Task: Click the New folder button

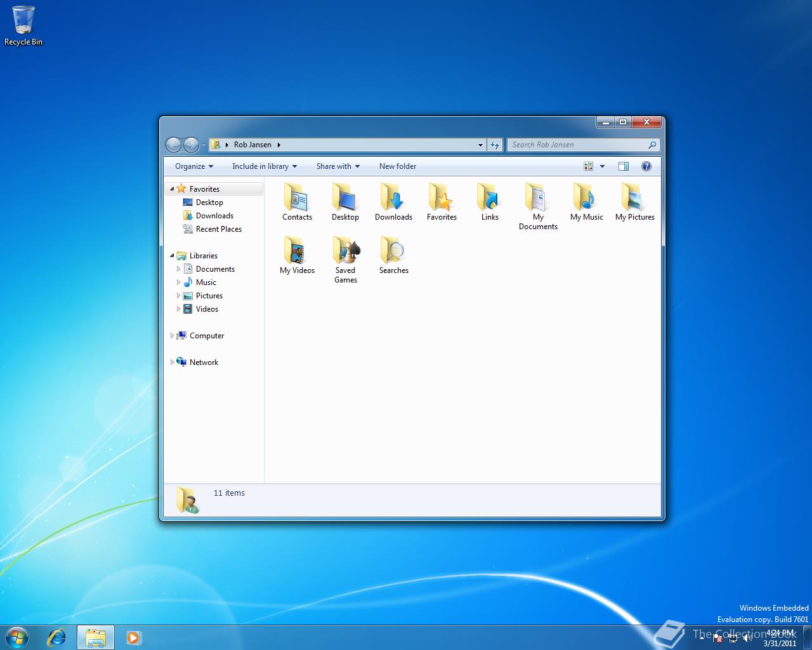Action: [397, 166]
